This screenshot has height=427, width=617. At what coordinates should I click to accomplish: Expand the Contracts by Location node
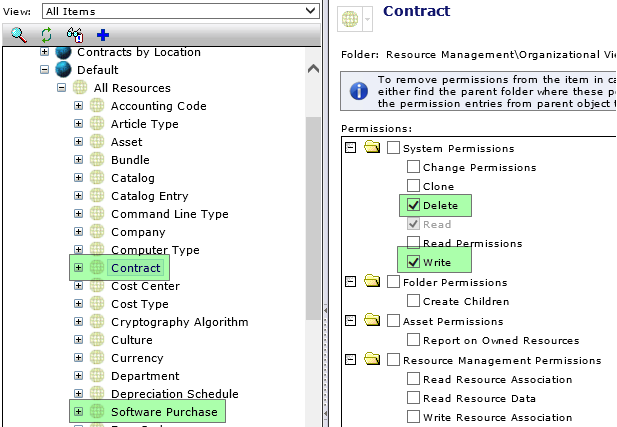click(x=44, y=52)
